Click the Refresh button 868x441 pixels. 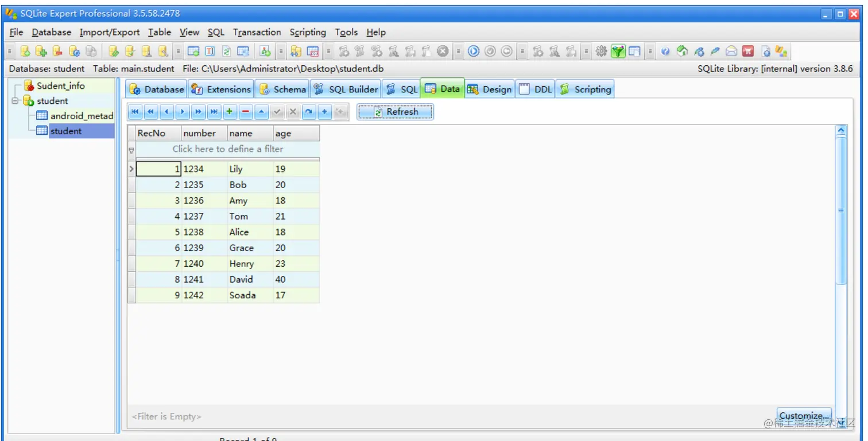pos(395,112)
